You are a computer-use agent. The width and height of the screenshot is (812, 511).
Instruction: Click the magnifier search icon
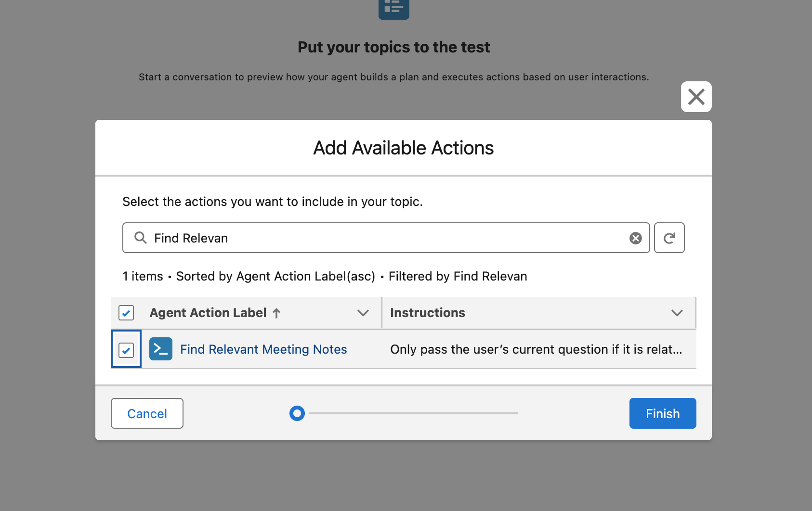point(140,238)
